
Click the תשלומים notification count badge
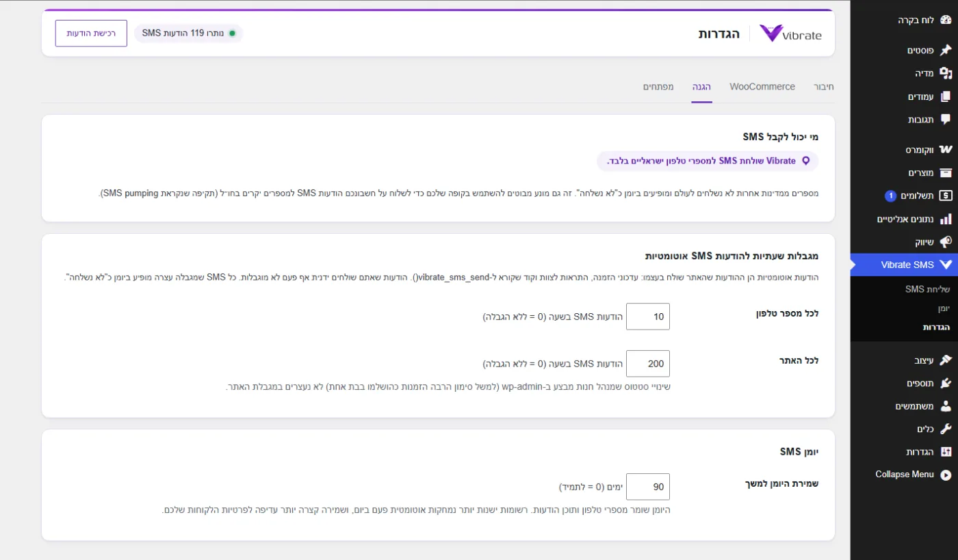coord(890,196)
